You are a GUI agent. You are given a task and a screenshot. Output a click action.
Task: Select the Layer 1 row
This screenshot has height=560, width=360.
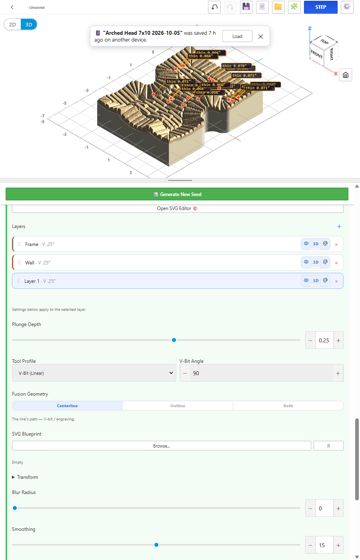(x=178, y=281)
